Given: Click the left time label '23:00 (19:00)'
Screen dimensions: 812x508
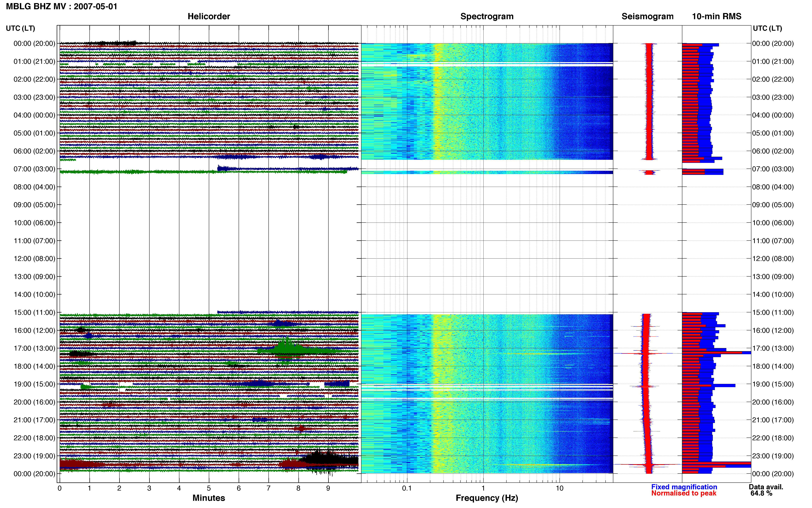Looking at the screenshot, I should tap(34, 456).
